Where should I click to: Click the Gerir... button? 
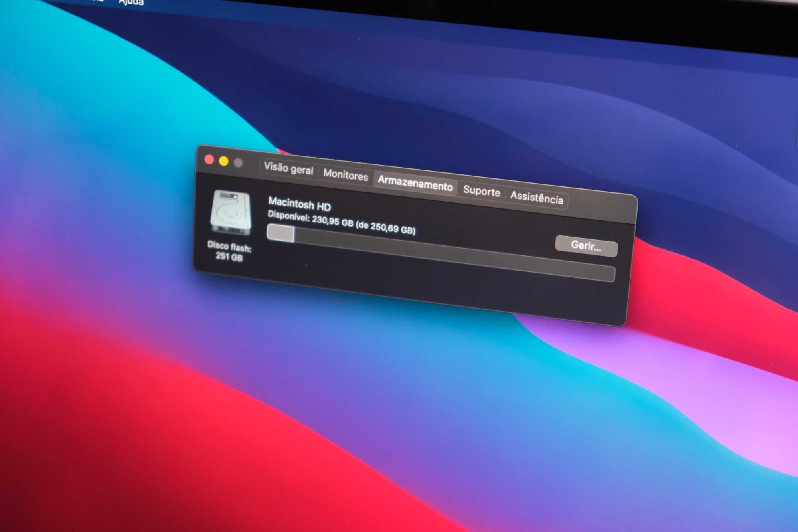586,246
